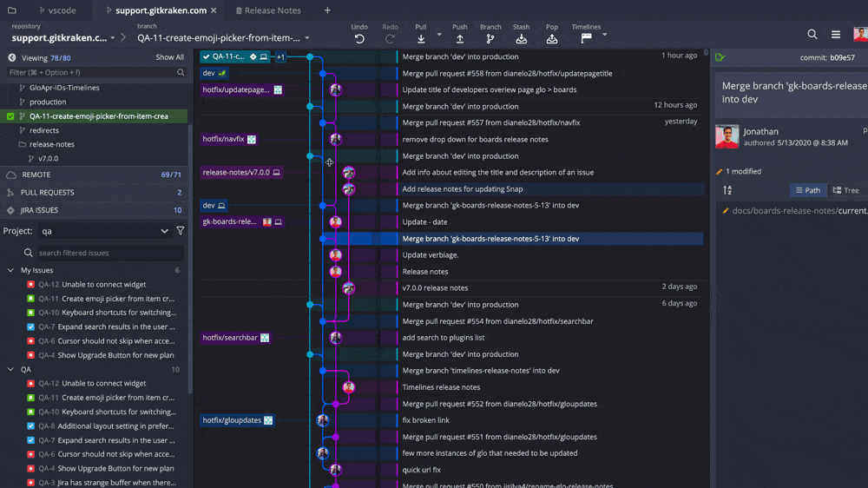Click the folder icon in tab bar
Image resolution: width=868 pixels, height=488 pixels.
click(11, 10)
